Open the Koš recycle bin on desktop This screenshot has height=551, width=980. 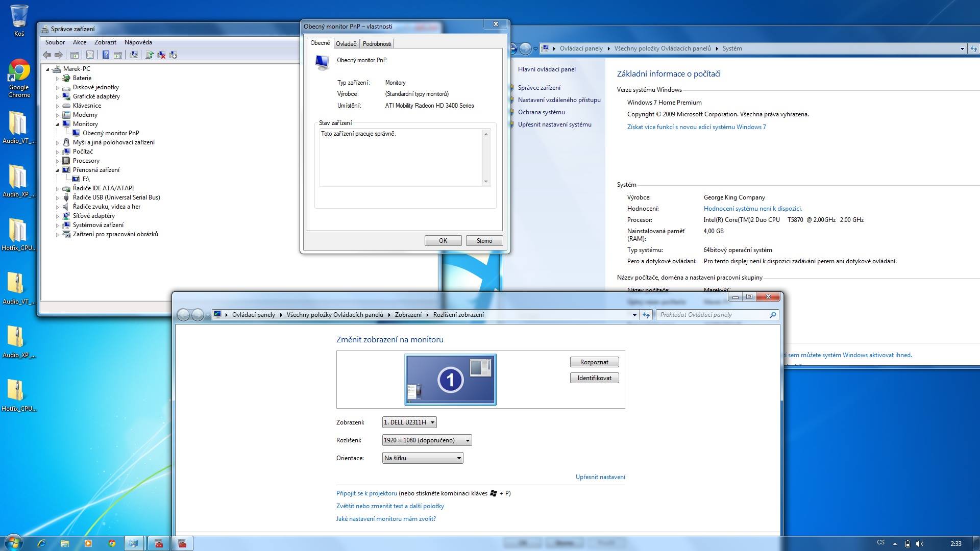[x=19, y=20]
